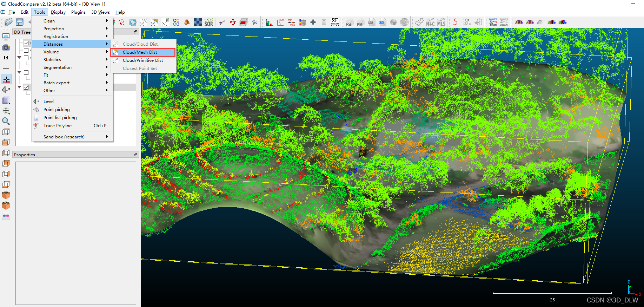644x307 pixels.
Task: Open the 3D Views menu
Action: point(100,12)
